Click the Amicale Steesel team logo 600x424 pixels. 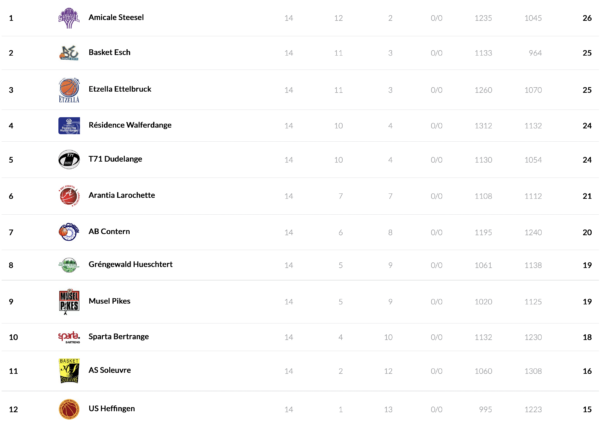[x=69, y=17]
